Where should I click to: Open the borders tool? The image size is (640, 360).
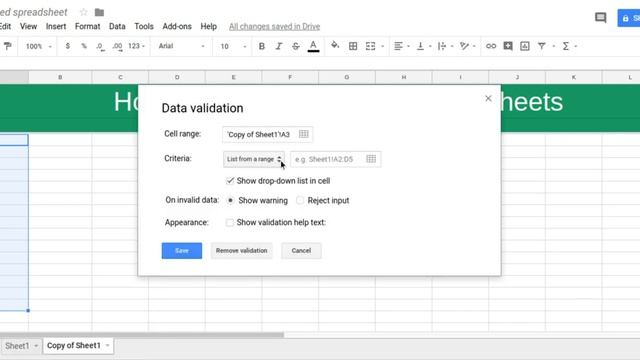click(x=353, y=46)
